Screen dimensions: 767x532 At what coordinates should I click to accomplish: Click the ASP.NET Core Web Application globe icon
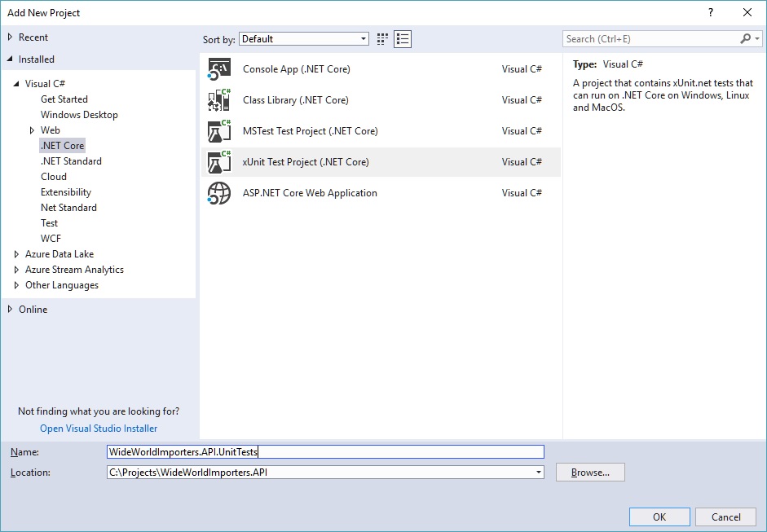click(x=219, y=193)
